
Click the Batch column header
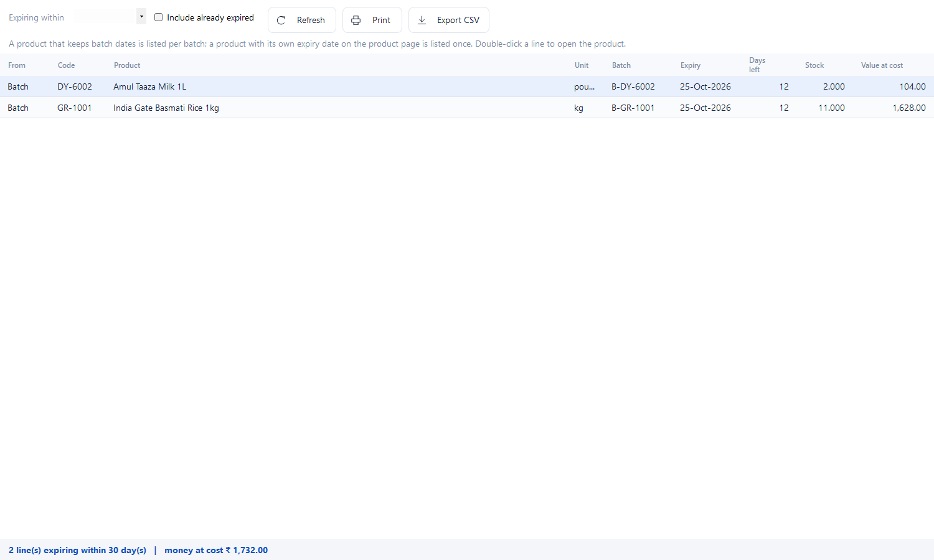coord(621,65)
